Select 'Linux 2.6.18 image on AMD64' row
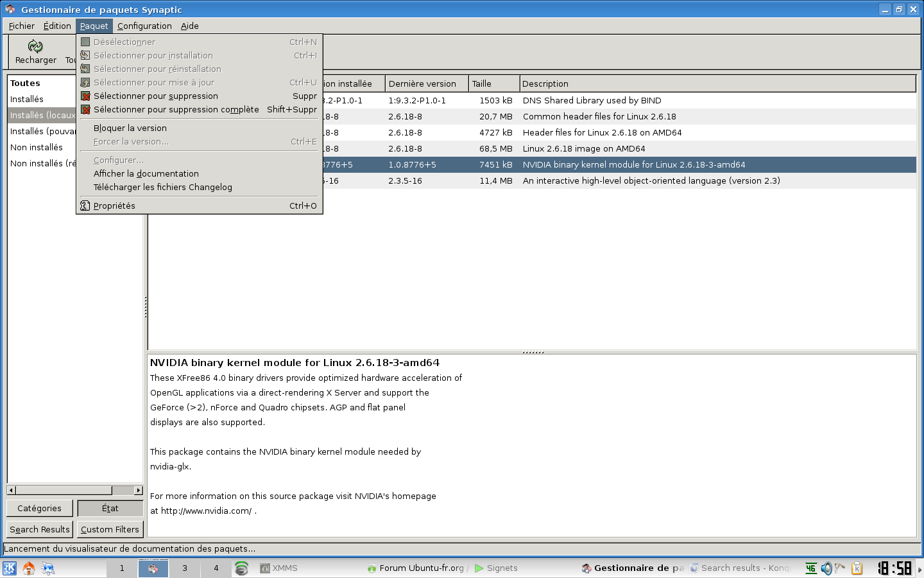Screen dimensions: 924x578 point(619,148)
